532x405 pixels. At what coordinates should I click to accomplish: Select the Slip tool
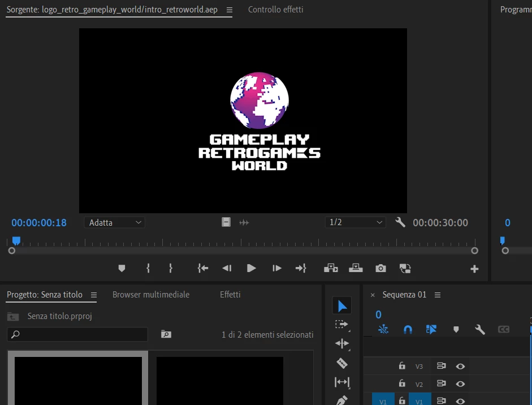[341, 382]
